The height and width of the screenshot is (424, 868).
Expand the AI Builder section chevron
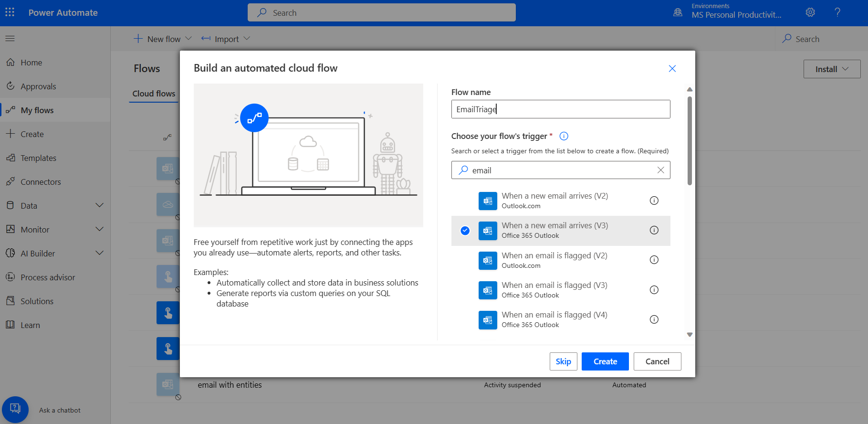point(99,253)
